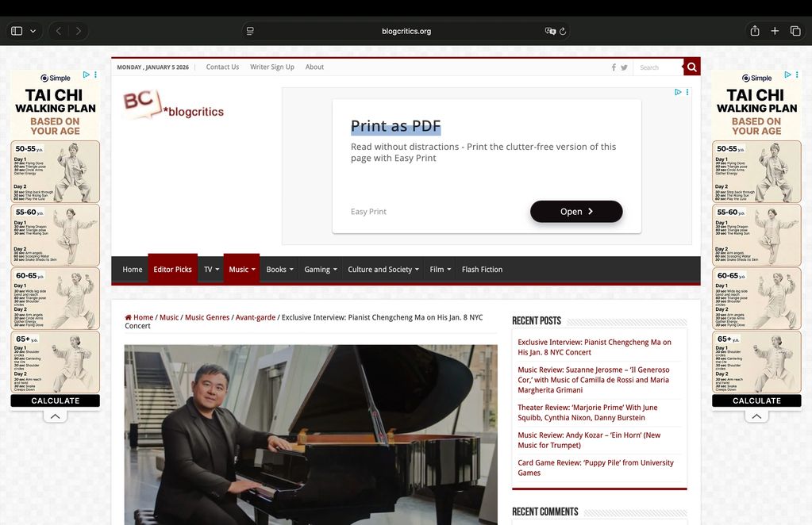Open the Blogcritics Facebook icon

click(x=614, y=67)
